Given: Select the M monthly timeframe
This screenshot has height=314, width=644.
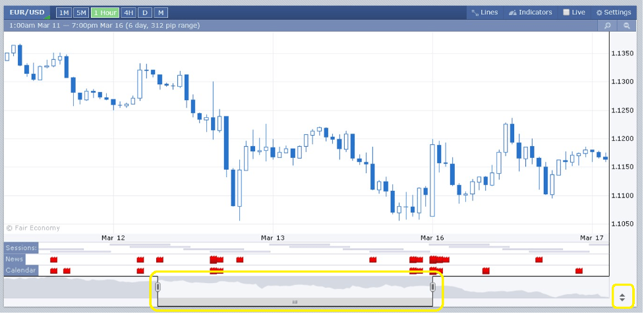Looking at the screenshot, I should pyautogui.click(x=161, y=13).
